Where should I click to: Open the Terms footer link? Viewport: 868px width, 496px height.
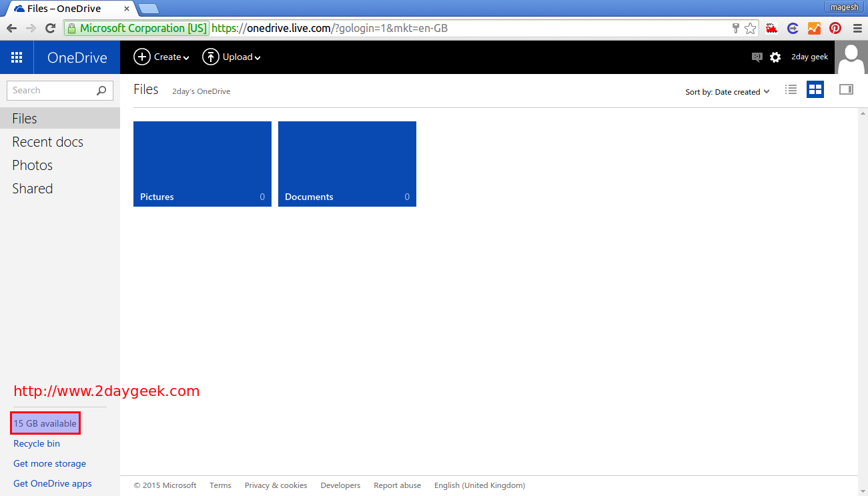coord(220,485)
